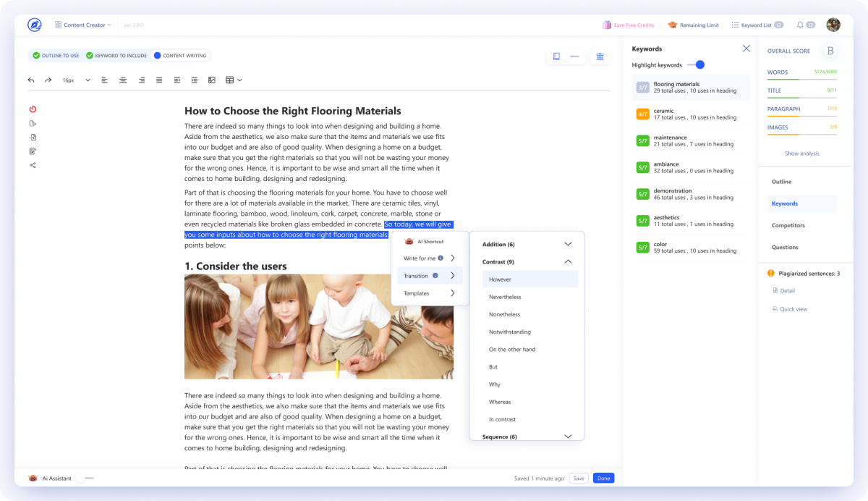Switch to the Competitors panel tab
The image size is (868, 501).
788,225
